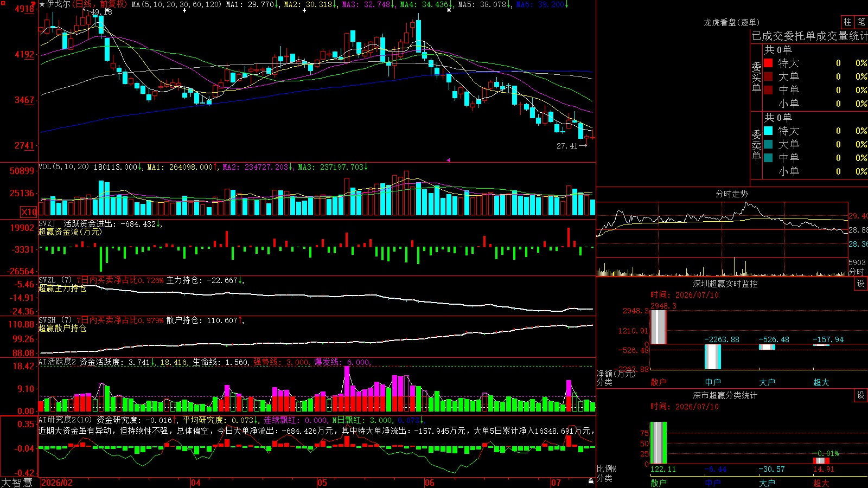
Task: Click the 超赢资金流(万元) yellow label
Action: click(70, 232)
